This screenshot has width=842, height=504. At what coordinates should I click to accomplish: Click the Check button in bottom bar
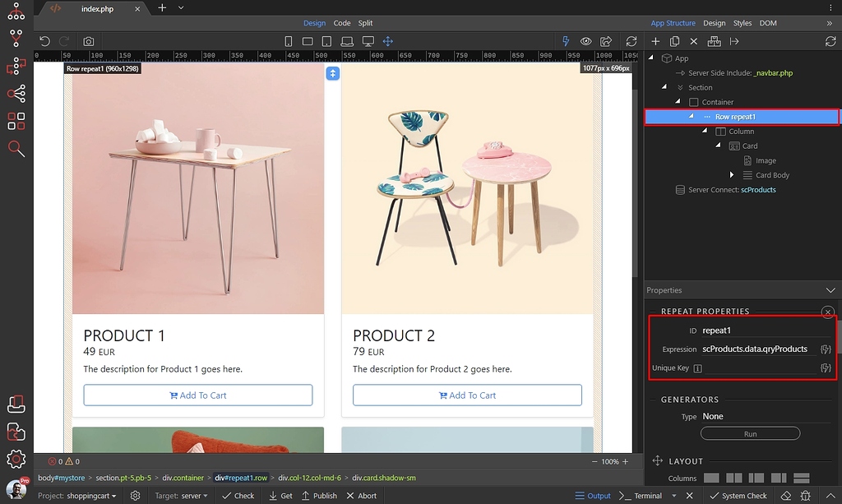[238, 496]
